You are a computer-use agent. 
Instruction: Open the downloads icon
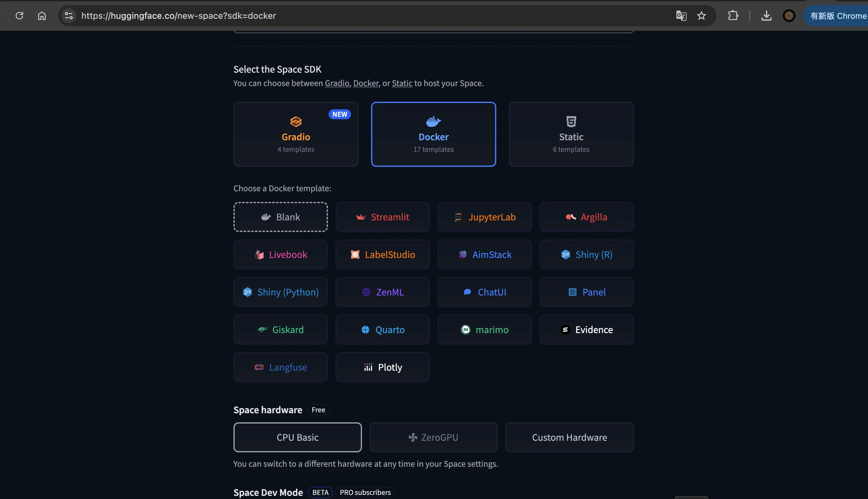point(766,16)
